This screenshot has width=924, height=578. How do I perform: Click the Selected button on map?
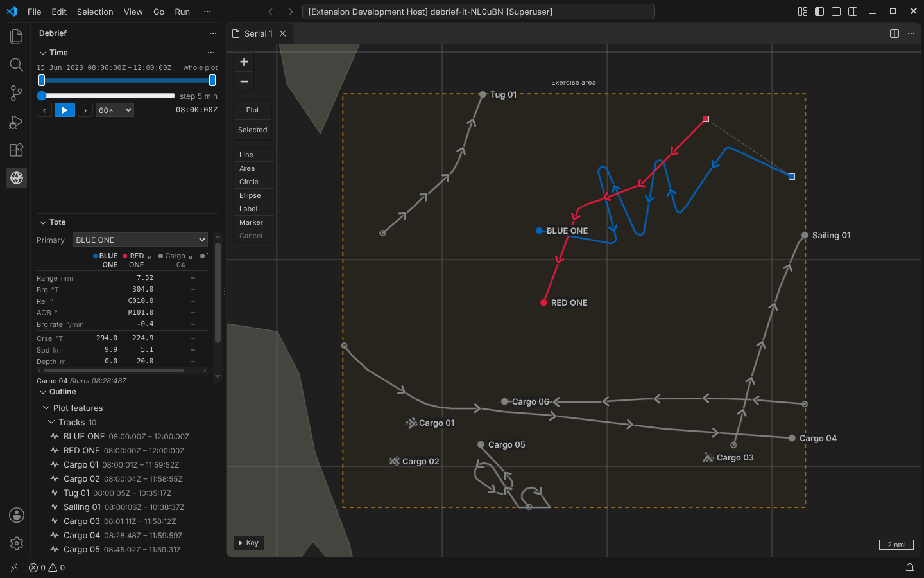point(253,130)
